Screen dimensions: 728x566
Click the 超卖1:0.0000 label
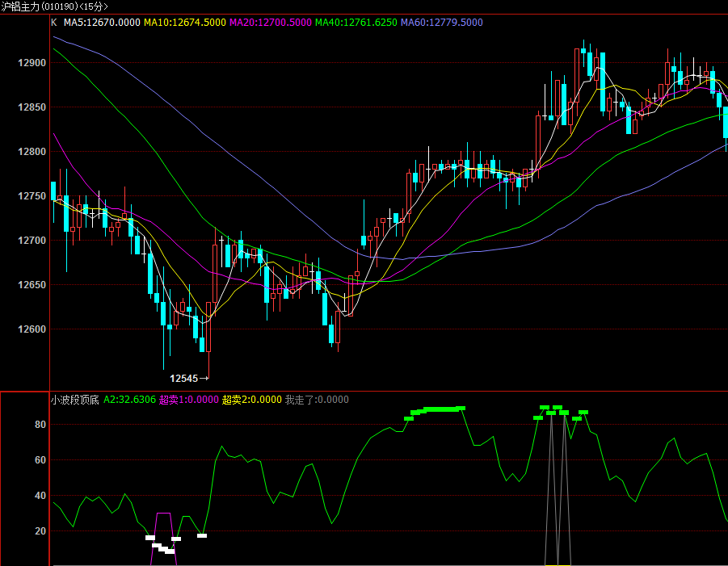point(188,400)
